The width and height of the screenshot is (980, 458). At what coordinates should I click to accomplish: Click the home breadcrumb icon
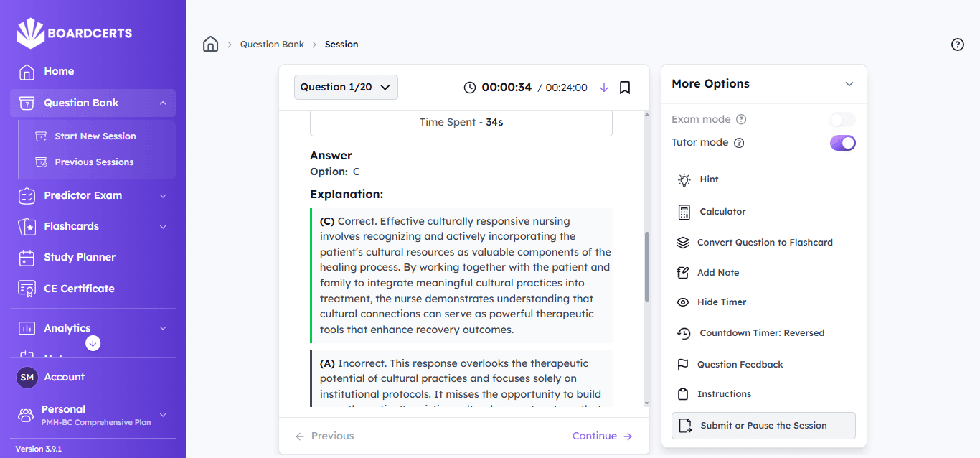(x=210, y=45)
